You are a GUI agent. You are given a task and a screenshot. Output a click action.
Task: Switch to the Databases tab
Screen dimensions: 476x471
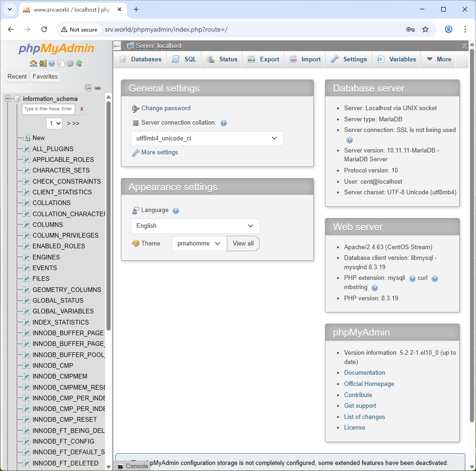pyautogui.click(x=141, y=60)
